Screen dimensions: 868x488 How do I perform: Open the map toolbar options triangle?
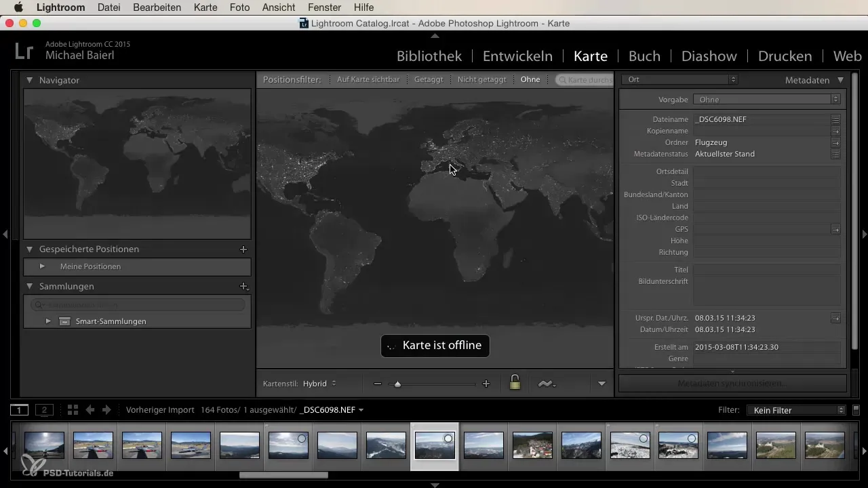[601, 384]
